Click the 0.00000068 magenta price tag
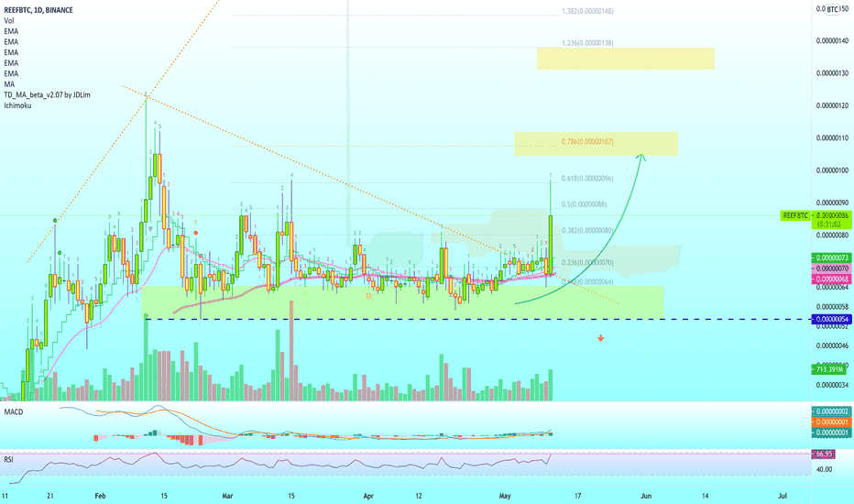The width and height of the screenshot is (854, 504). [x=830, y=279]
